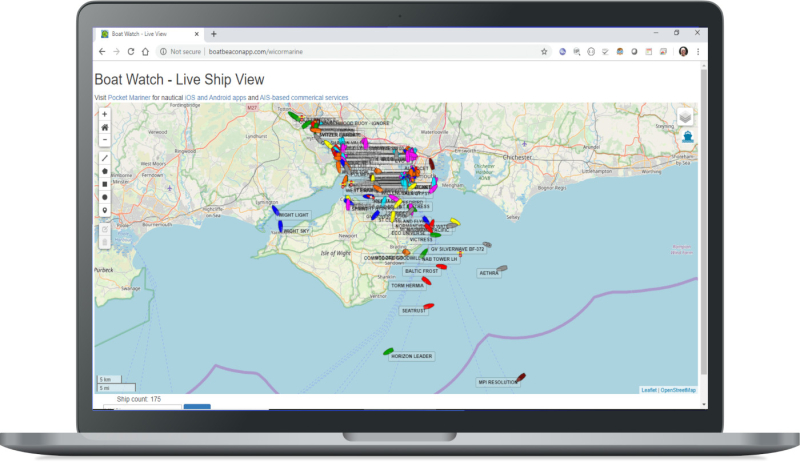
Task: Zoom out of the map
Action: coord(105,140)
